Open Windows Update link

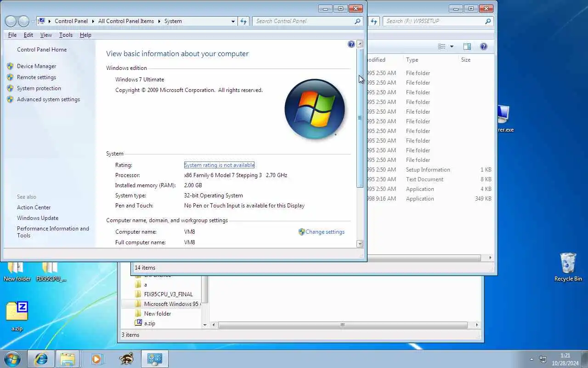38,218
